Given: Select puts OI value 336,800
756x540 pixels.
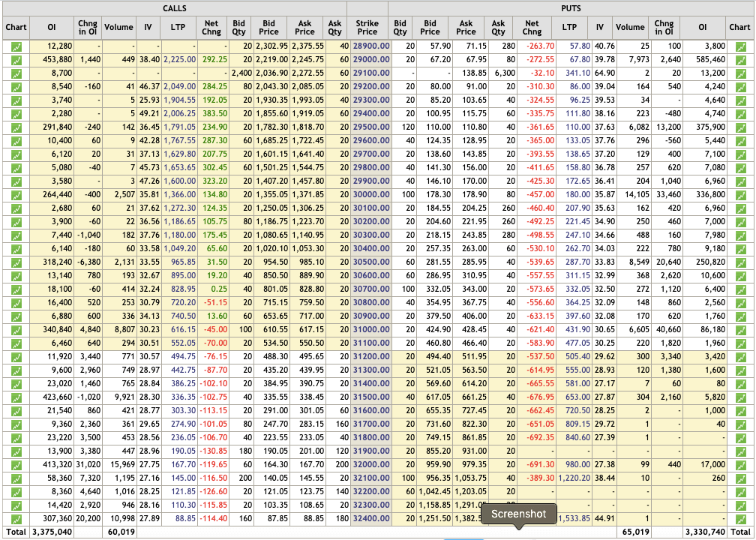Looking at the screenshot, I should pos(709,195).
